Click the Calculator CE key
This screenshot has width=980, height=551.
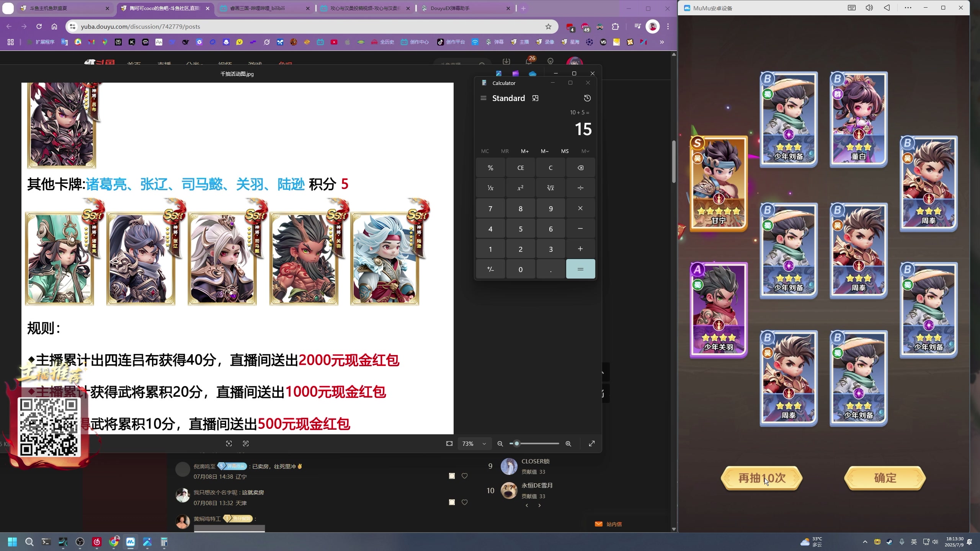click(521, 168)
